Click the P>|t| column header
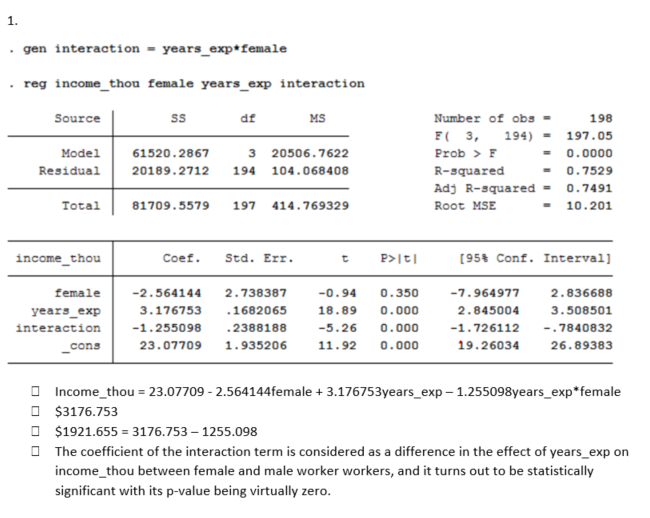The image size is (650, 518). point(399,259)
